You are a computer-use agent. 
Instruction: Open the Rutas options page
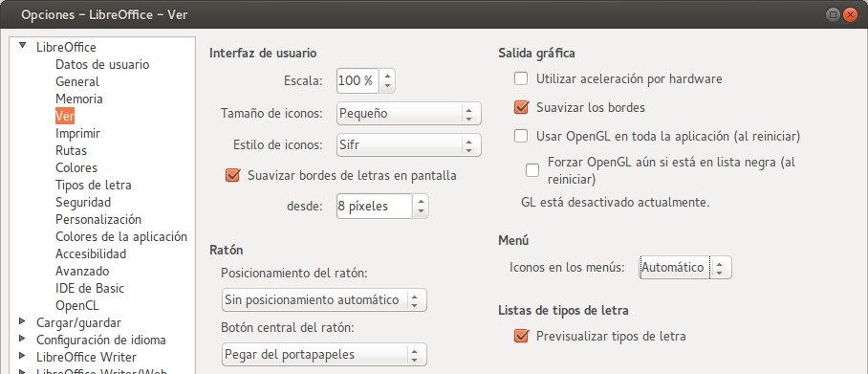pos(72,151)
